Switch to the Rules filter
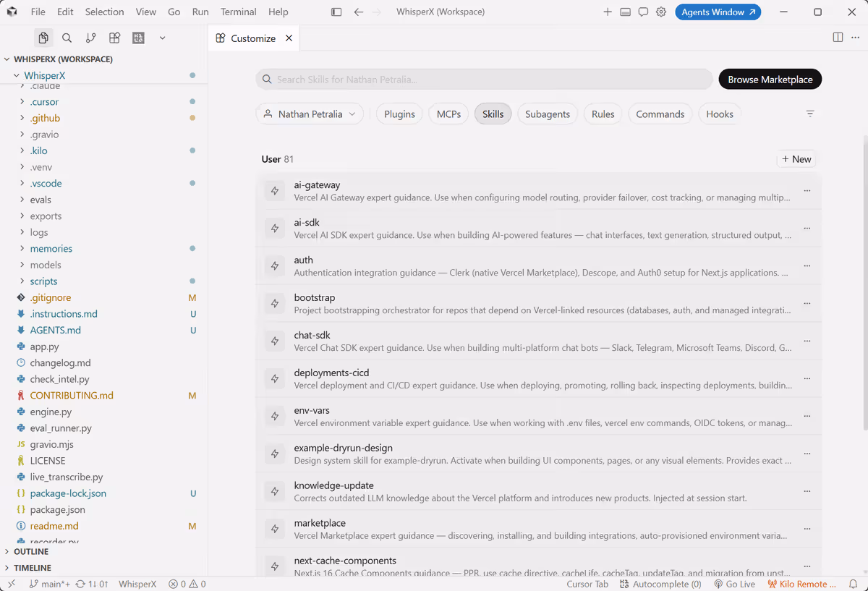This screenshot has height=591, width=868. click(603, 114)
